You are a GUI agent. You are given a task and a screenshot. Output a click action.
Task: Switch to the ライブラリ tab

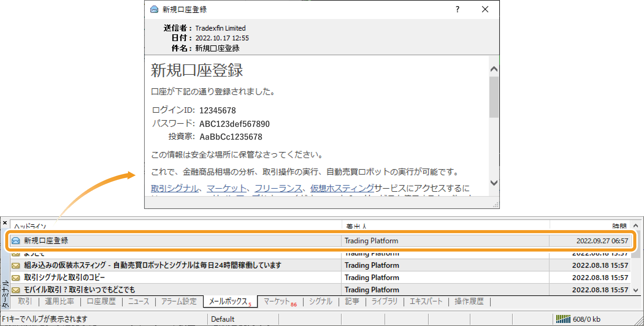(x=385, y=301)
